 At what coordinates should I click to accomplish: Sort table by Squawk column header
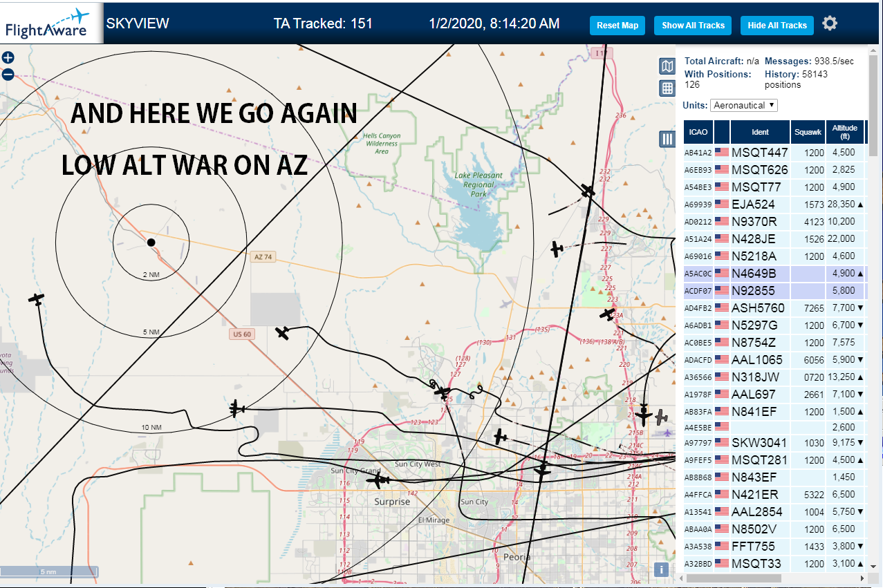808,132
